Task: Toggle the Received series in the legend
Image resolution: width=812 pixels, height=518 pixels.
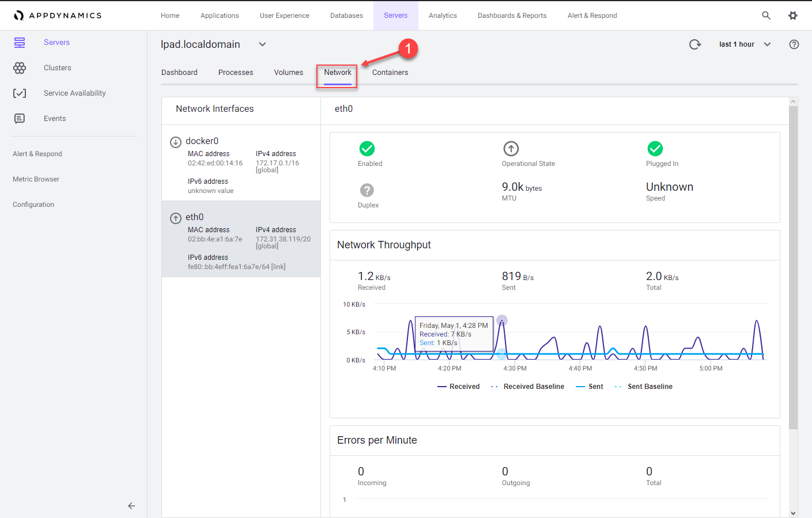Action: tap(459, 387)
